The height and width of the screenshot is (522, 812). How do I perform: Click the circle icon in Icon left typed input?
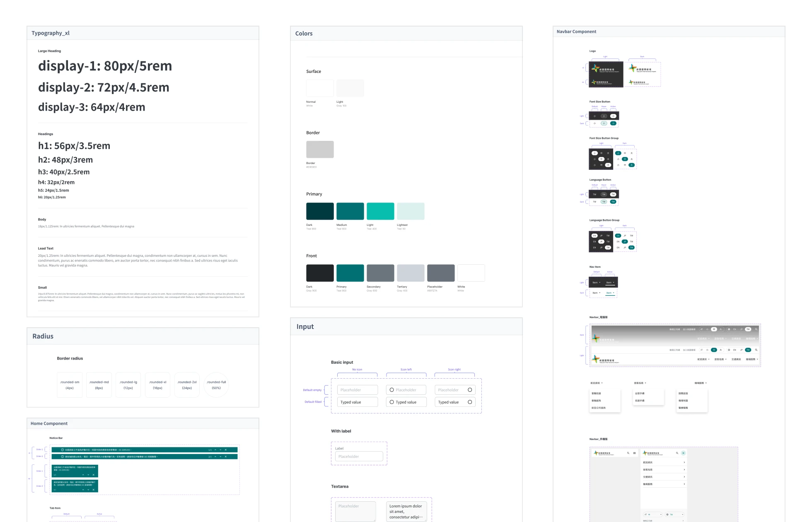coord(392,402)
